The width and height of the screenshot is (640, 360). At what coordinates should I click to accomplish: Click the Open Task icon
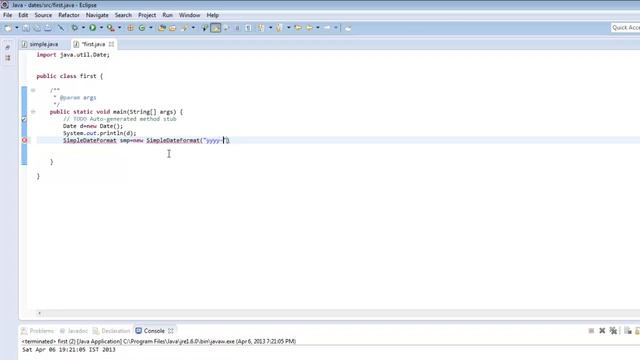(x=172, y=28)
